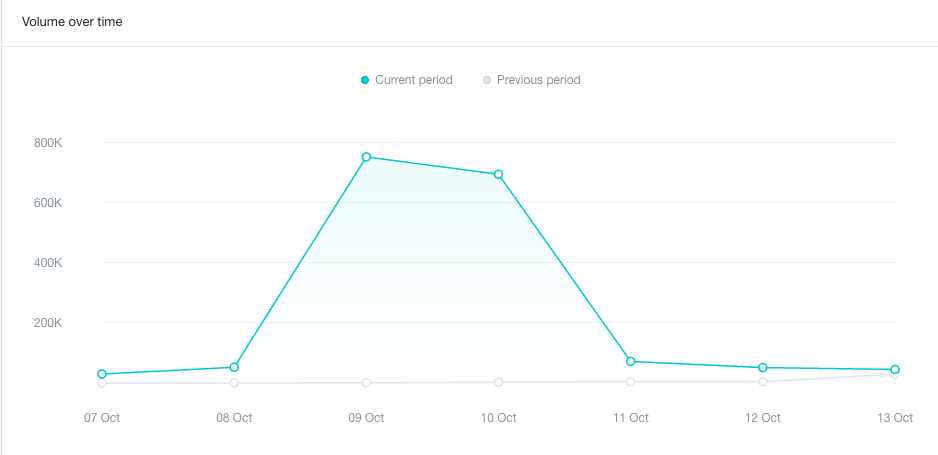
Task: Click the 13 Oct axis label
Action: [895, 418]
